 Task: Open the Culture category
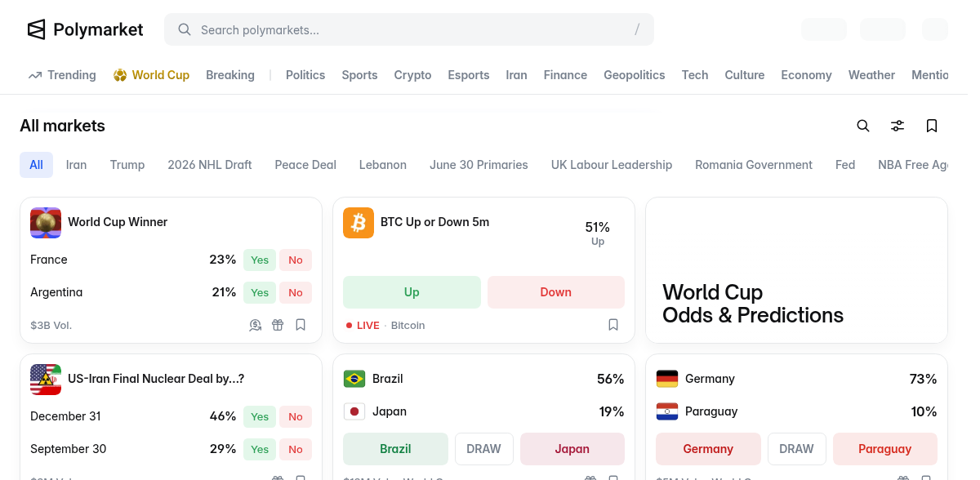coord(745,75)
